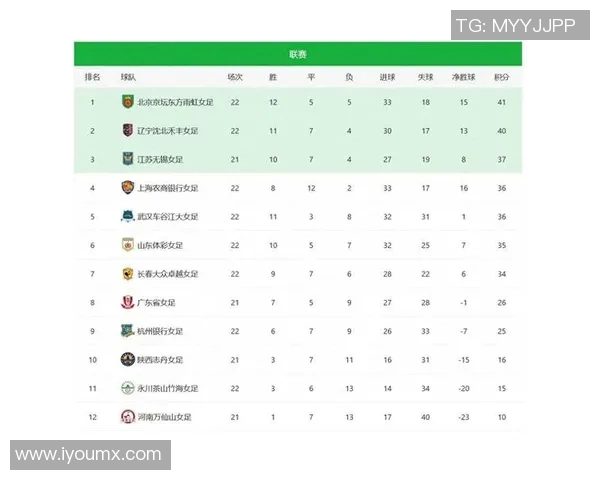
Task: Select the 杭州银行女足 team crest
Action: click(x=127, y=330)
